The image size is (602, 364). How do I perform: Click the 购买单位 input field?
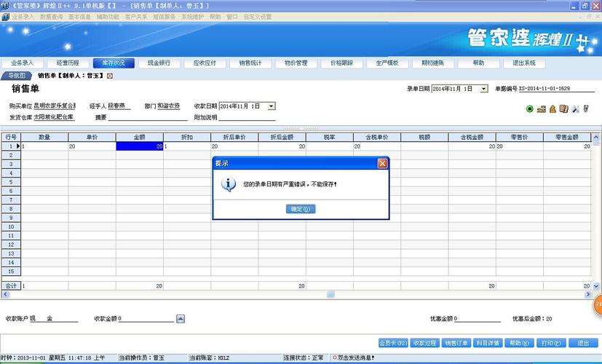[x=55, y=106]
